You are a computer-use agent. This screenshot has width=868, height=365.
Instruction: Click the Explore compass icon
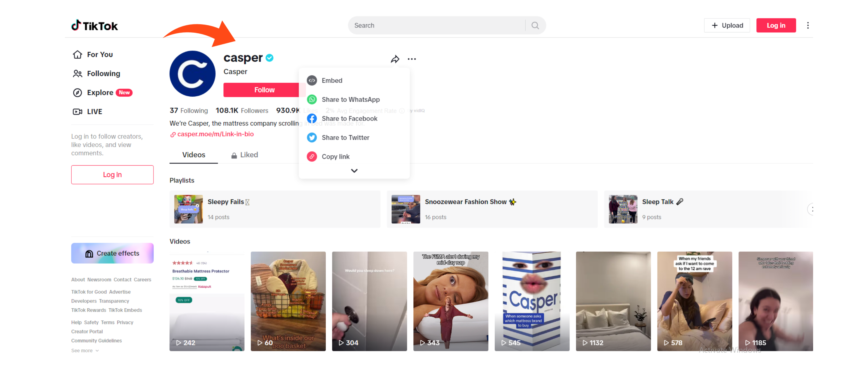(x=77, y=93)
